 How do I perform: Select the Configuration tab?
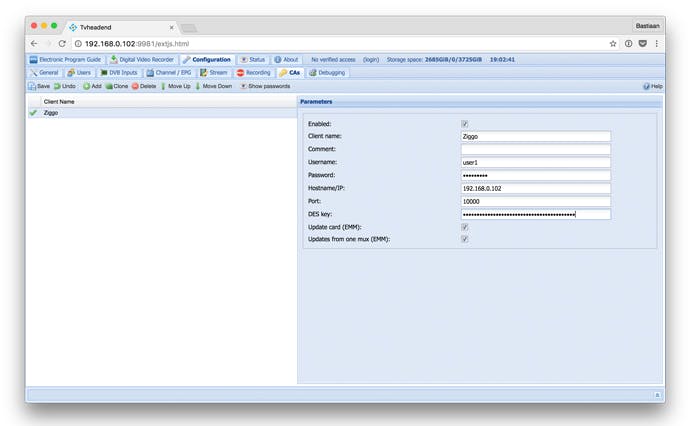(207, 60)
